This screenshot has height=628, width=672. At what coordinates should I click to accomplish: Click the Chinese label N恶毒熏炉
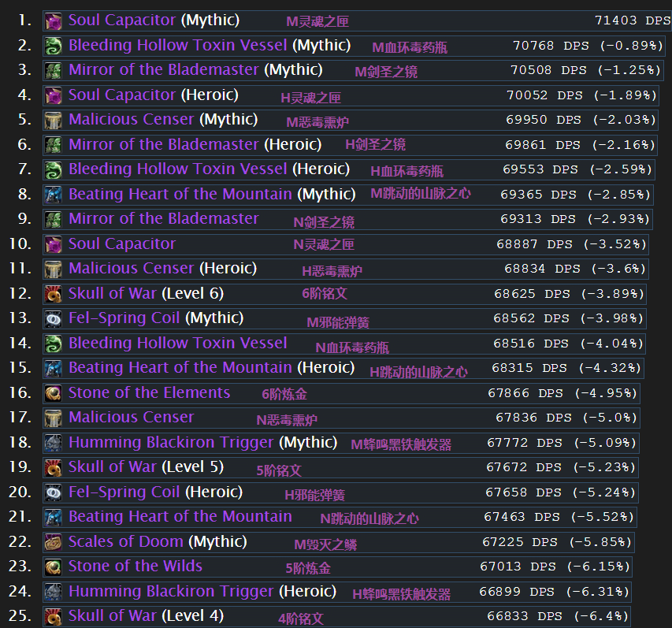pos(287,420)
